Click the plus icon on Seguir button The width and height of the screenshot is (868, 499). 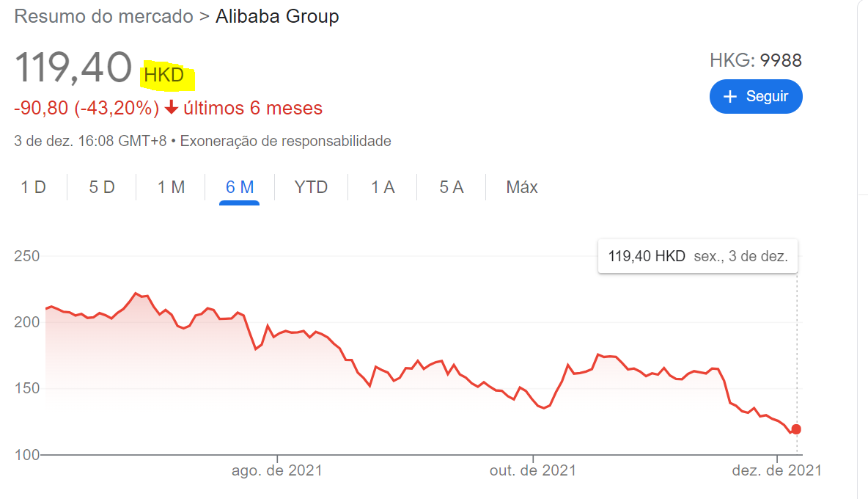pyautogui.click(x=729, y=97)
